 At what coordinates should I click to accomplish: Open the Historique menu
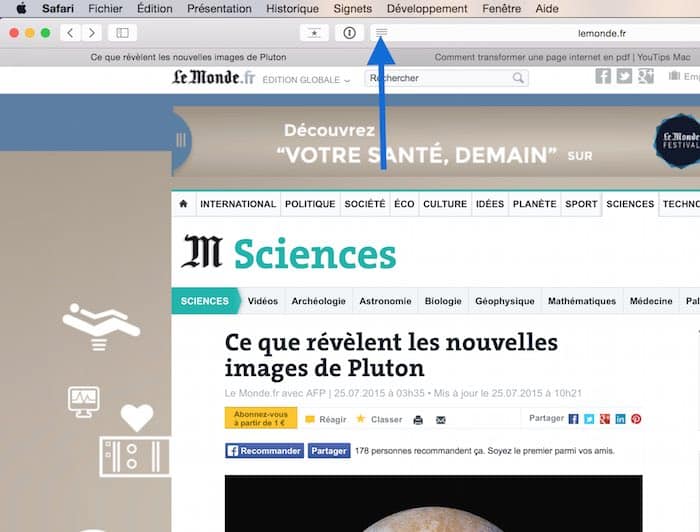click(x=292, y=8)
